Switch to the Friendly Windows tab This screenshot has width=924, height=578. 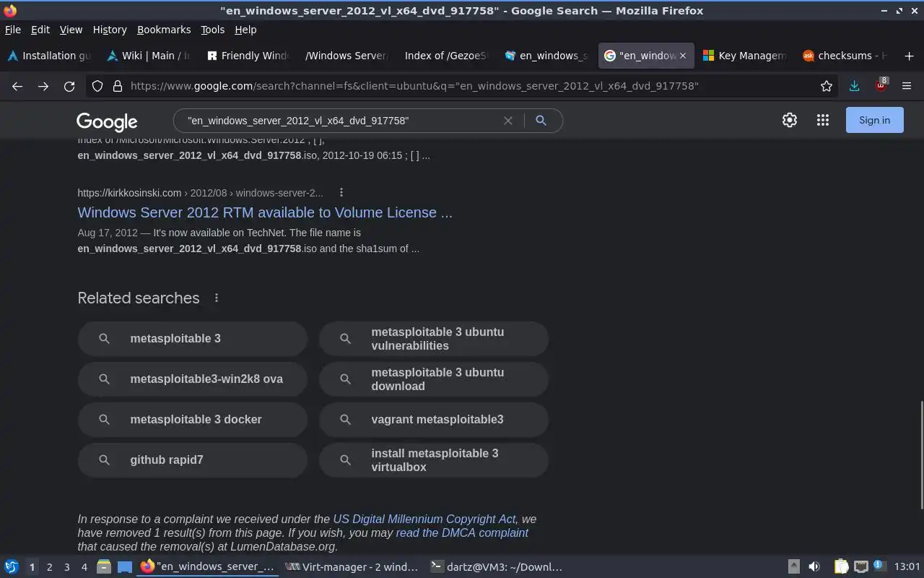248,56
